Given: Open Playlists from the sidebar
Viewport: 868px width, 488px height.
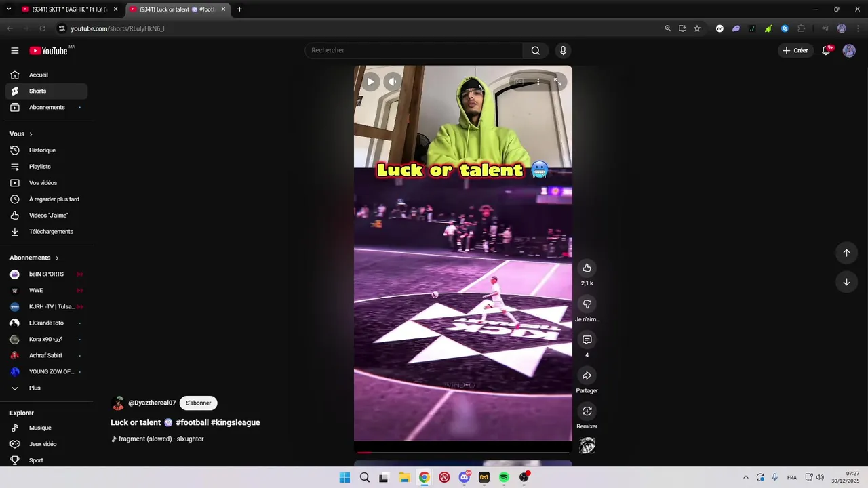Looking at the screenshot, I should [x=46, y=167].
